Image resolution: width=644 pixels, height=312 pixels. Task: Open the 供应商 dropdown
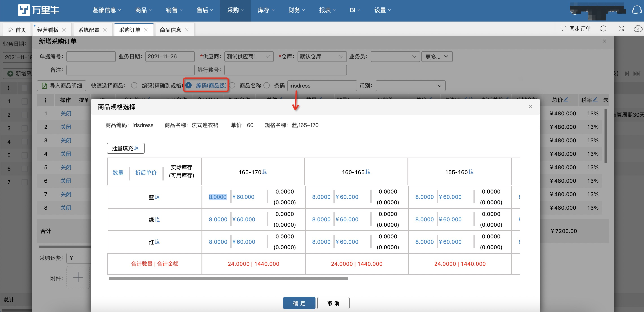[x=249, y=57]
